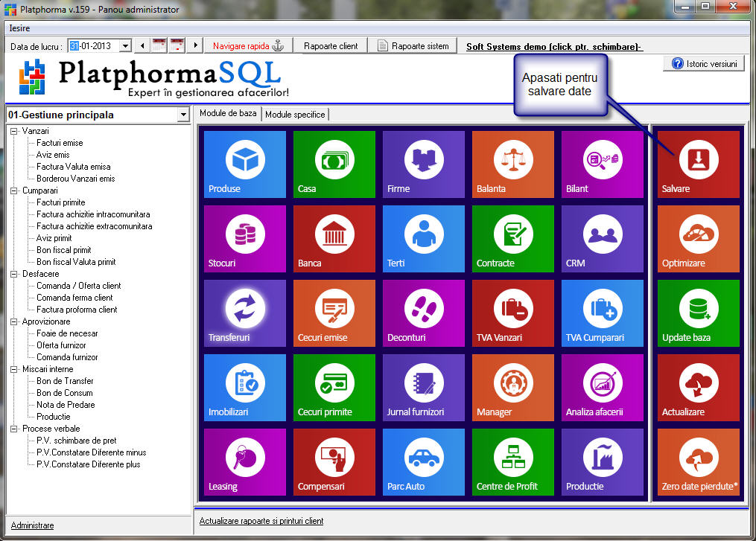Select Bon fiscal primit in tree

63,250
